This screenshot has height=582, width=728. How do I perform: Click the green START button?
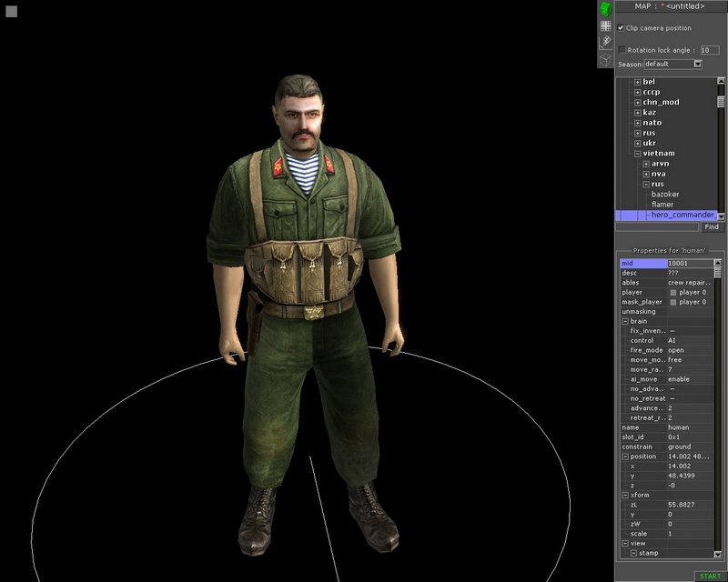pos(710,576)
